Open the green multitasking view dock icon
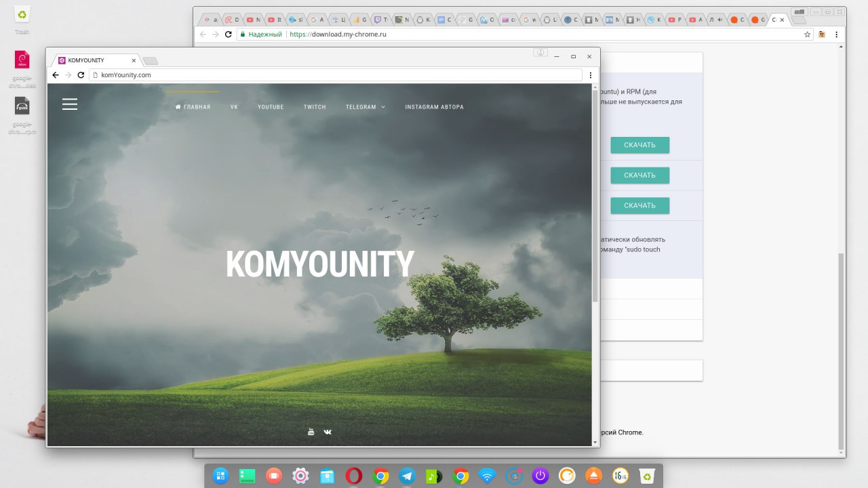Image resolution: width=868 pixels, height=488 pixels. (247, 476)
